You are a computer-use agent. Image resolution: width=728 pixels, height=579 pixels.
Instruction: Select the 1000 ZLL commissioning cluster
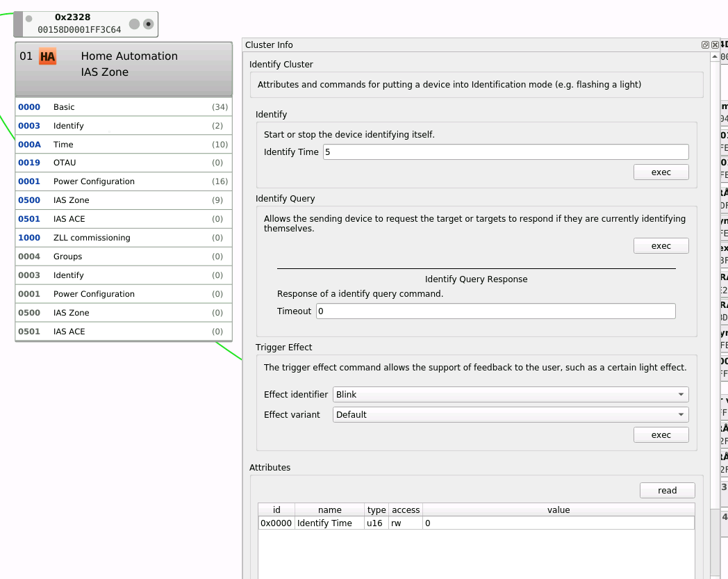[x=124, y=238]
